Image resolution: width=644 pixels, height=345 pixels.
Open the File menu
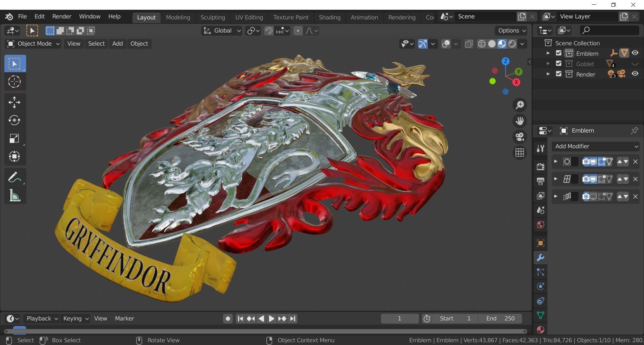pos(22,16)
